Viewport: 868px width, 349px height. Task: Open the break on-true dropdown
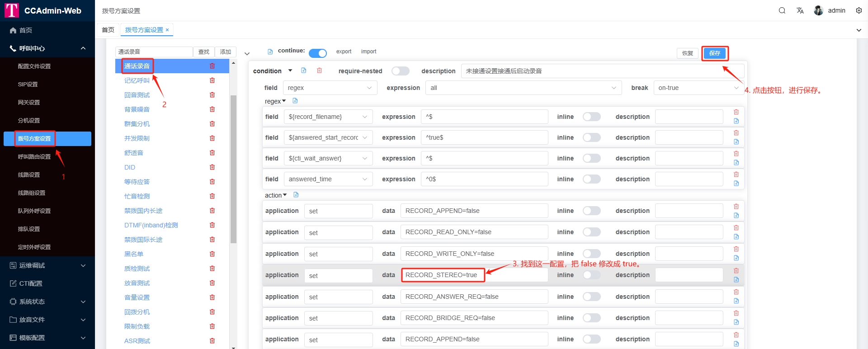click(698, 88)
